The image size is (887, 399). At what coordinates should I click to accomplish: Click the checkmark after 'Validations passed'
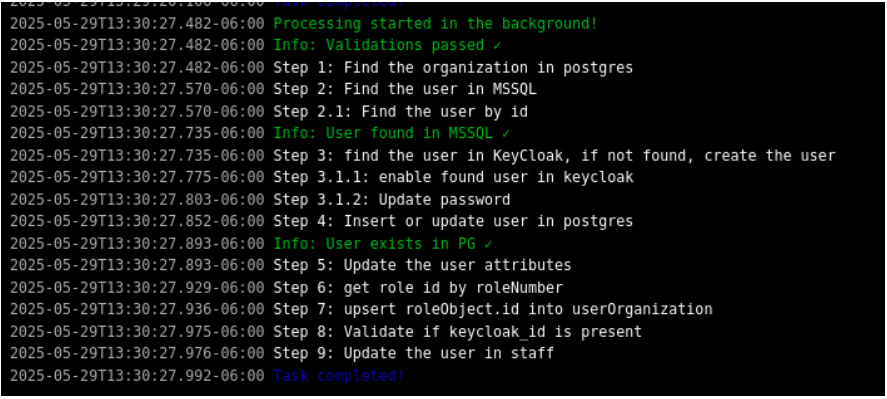click(x=497, y=45)
